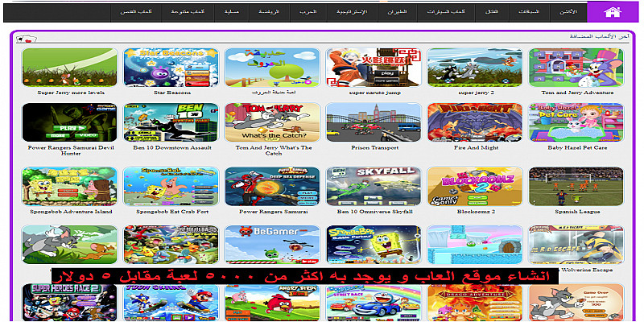
Task: Open the Blockoomz 2 thumbnail
Action: pyautogui.click(x=475, y=186)
